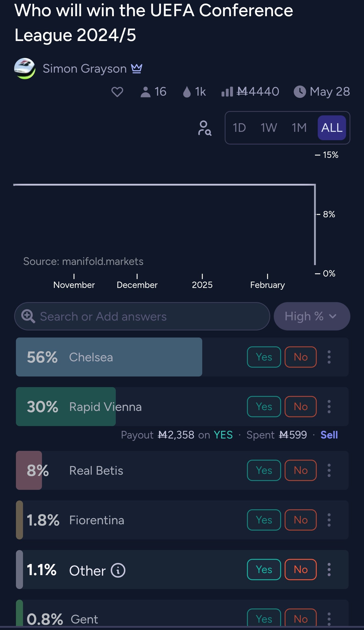The image size is (364, 630).
Task: Switch chart range to 1W
Action: point(269,128)
